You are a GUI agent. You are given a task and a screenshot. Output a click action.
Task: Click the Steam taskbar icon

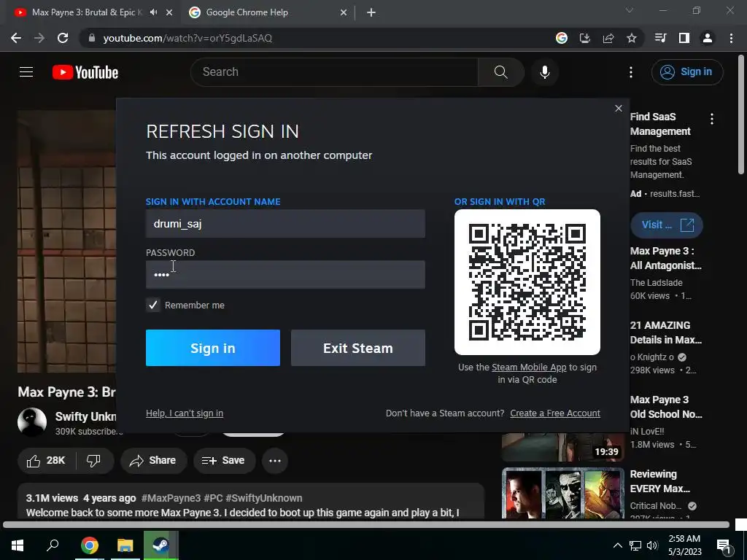pyautogui.click(x=161, y=545)
